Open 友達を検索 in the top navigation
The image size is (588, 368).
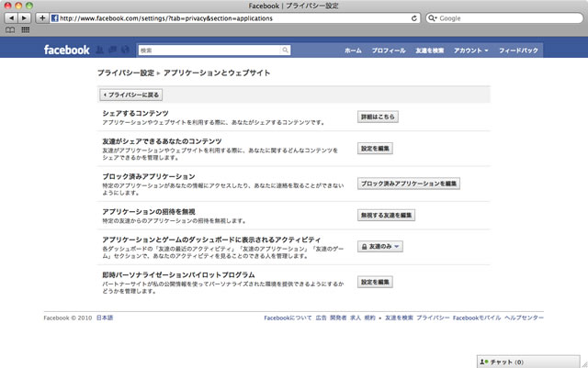click(x=430, y=50)
